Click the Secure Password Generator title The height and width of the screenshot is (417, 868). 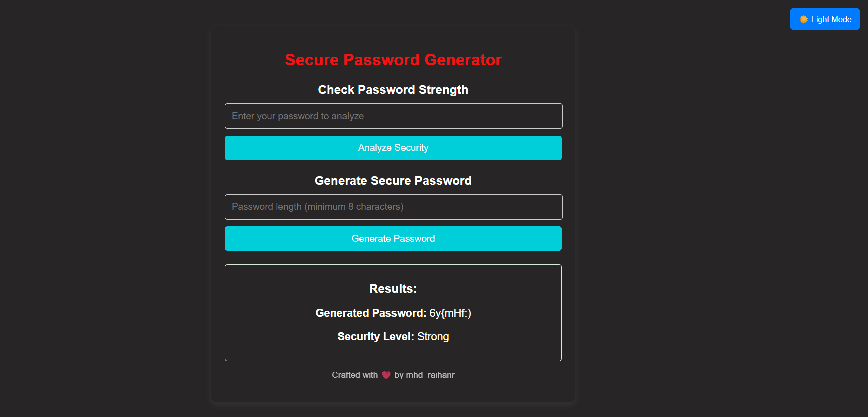coord(393,60)
